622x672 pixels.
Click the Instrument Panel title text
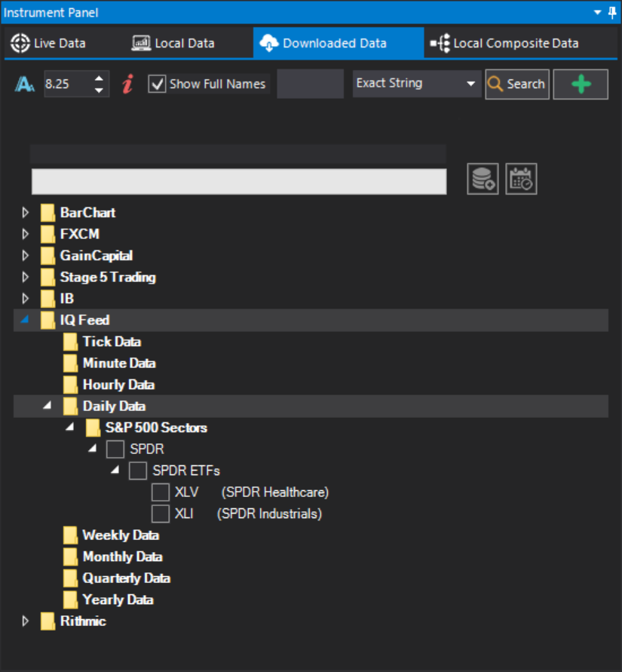[x=51, y=12]
